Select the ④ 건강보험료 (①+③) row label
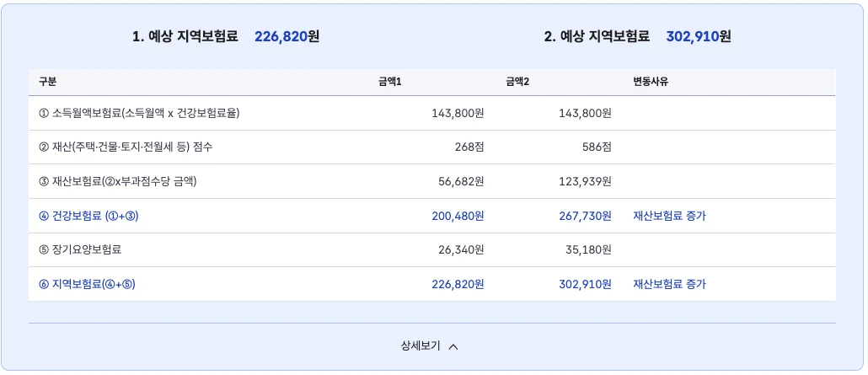The image size is (868, 375). [88, 216]
